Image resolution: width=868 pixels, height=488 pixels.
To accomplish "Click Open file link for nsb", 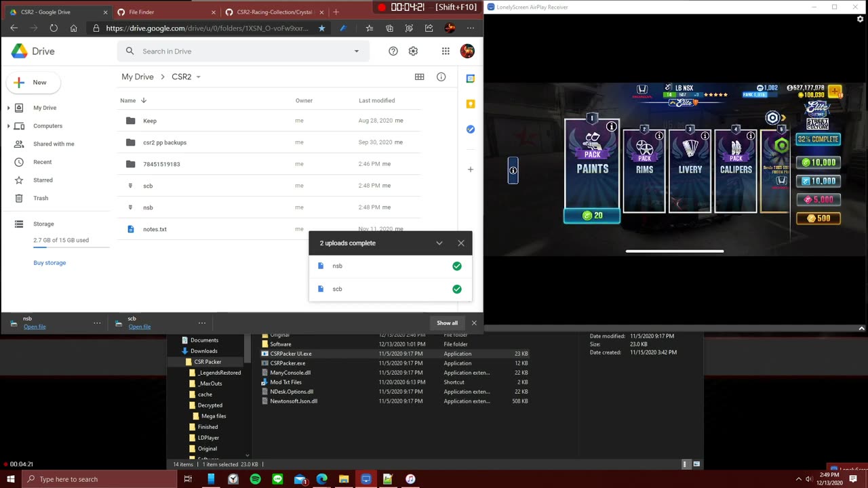I will (x=35, y=327).
